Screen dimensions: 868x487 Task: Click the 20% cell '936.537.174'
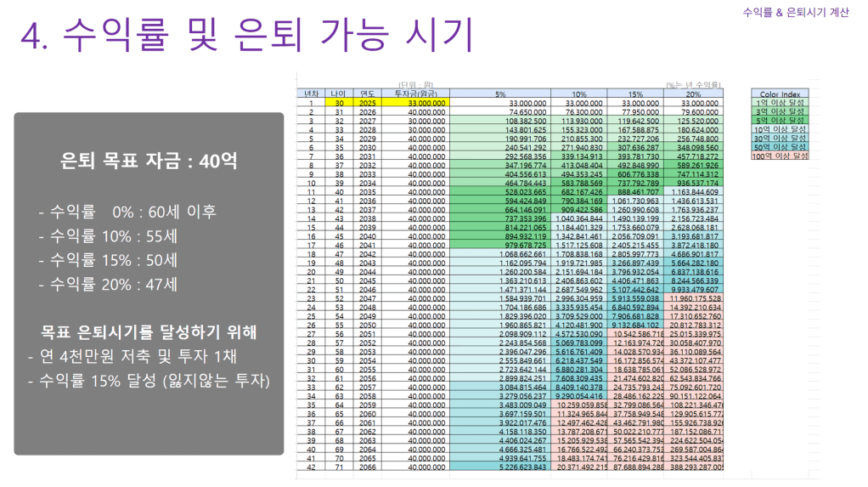pyautogui.click(x=694, y=183)
